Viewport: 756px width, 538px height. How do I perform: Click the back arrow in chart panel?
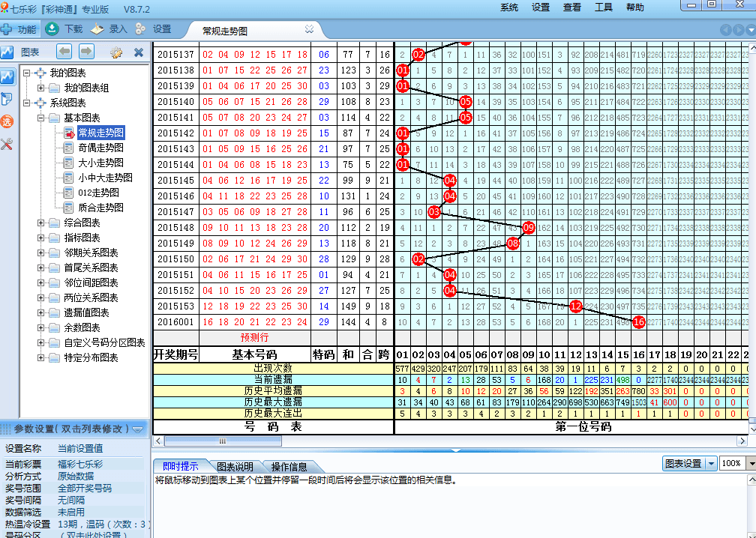[64, 52]
